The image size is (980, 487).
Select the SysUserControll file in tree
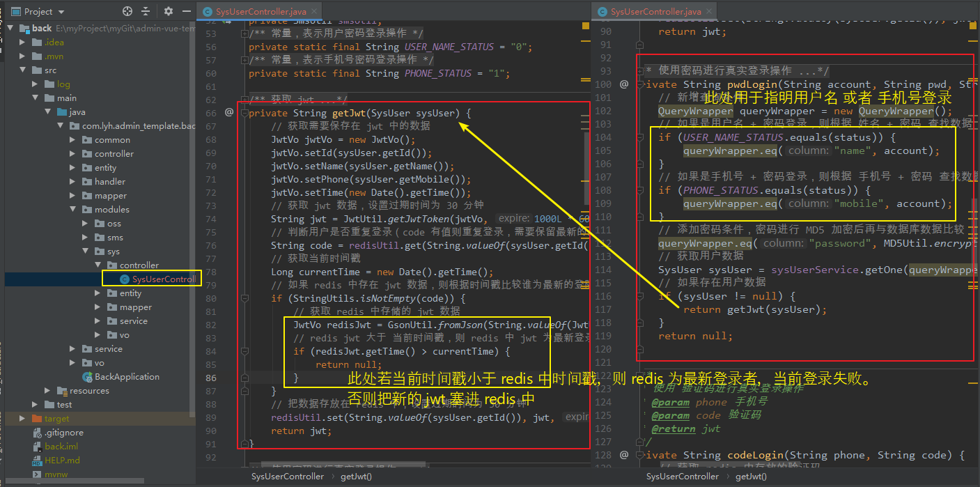(x=164, y=279)
